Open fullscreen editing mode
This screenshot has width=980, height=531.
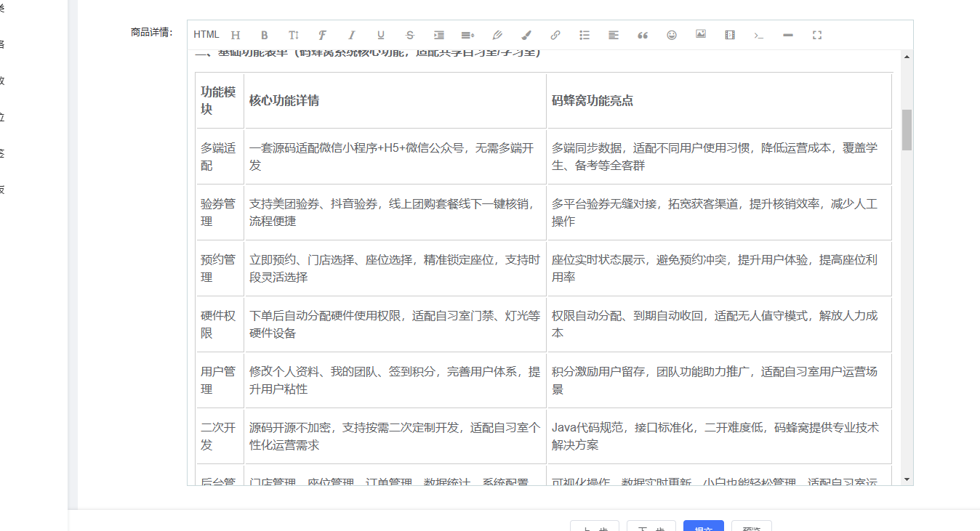click(816, 34)
